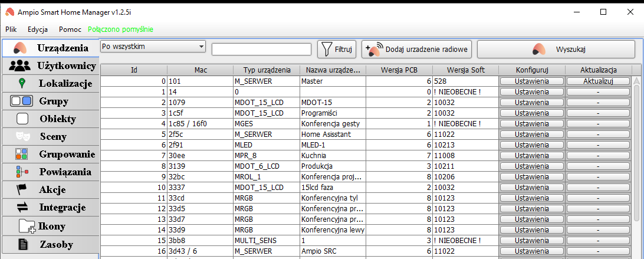Select the '3d43 / 6' Mac cell

201,251
